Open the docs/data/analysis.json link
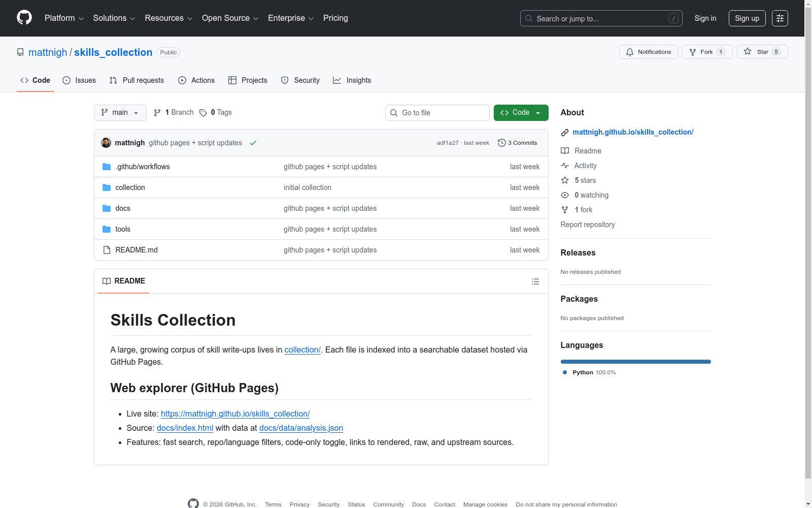 tap(301, 428)
